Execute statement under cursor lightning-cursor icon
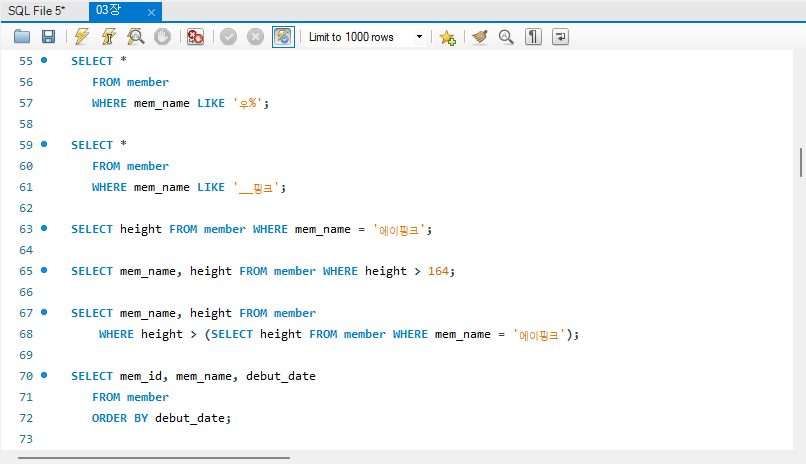Image resolution: width=806 pixels, height=464 pixels. tap(108, 36)
